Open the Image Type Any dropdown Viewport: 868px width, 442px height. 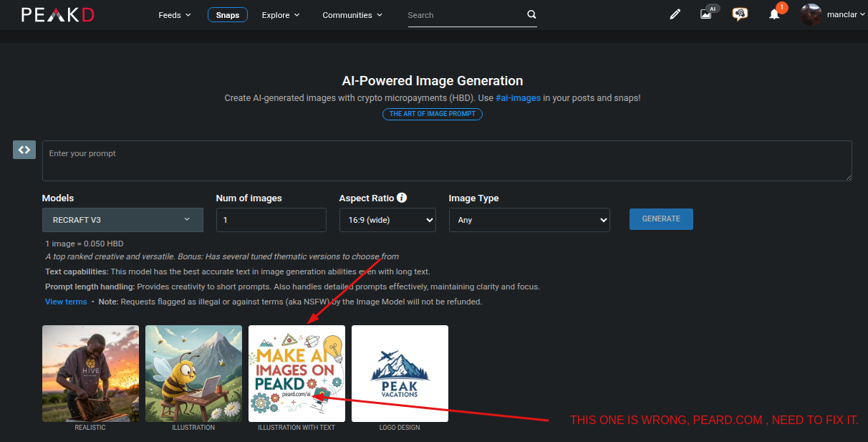(529, 220)
